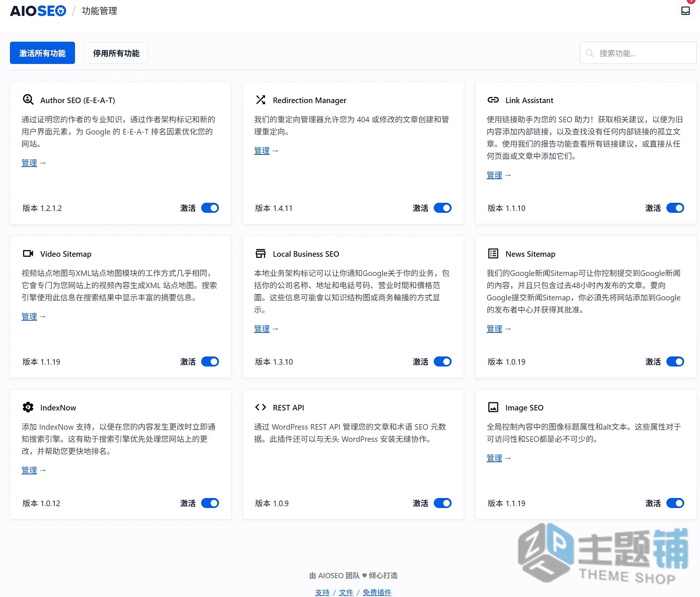Click the REST API code brackets icon
Image resolution: width=700 pixels, height=597 pixels.
click(261, 407)
